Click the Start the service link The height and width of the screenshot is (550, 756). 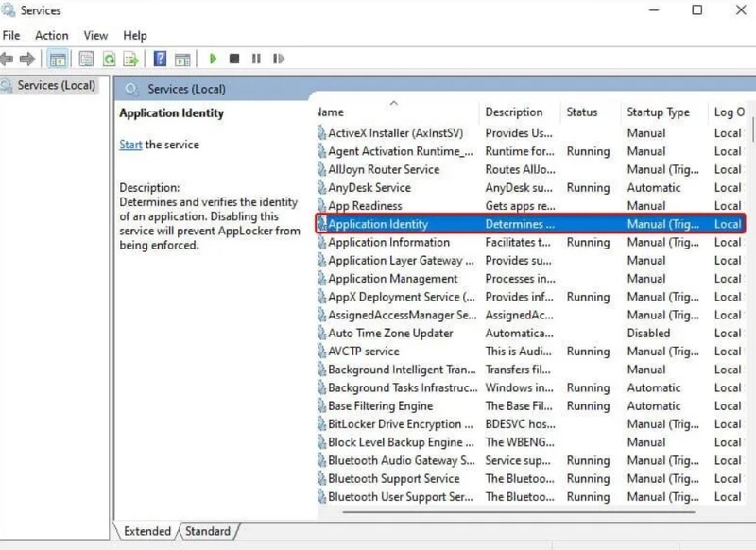coord(130,145)
